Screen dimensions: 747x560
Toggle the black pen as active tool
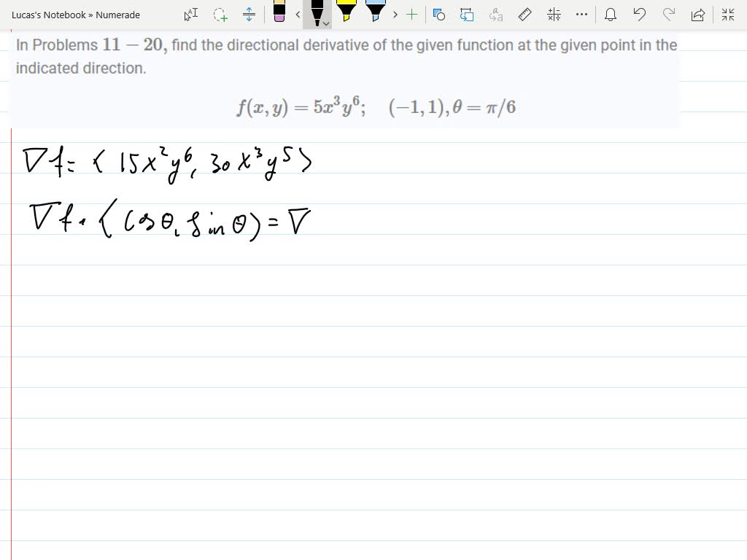[317, 12]
